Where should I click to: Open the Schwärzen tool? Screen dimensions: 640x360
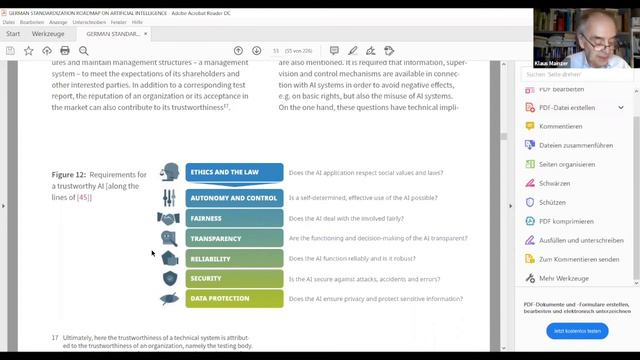(554, 184)
